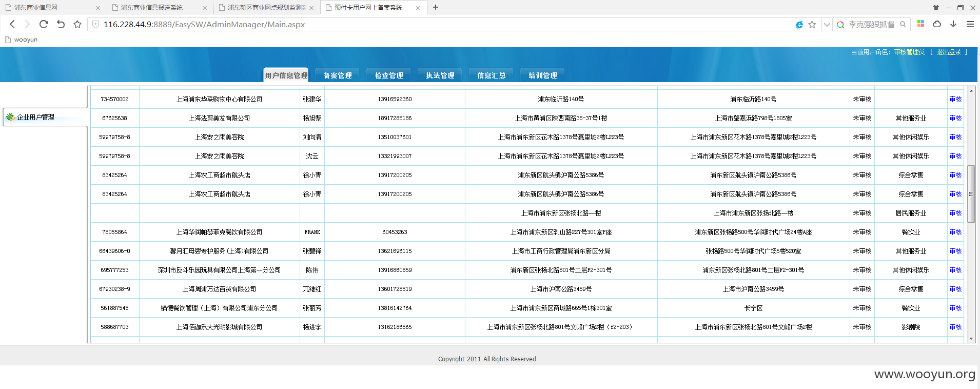Bookmark page with star icon left of address bar
This screenshot has height=389, width=980.
pos(77,24)
